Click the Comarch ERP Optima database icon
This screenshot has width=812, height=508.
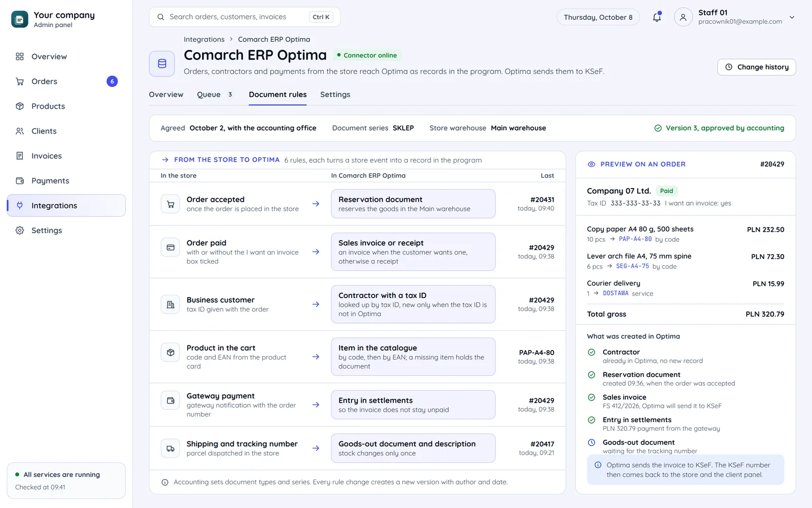[162, 63]
